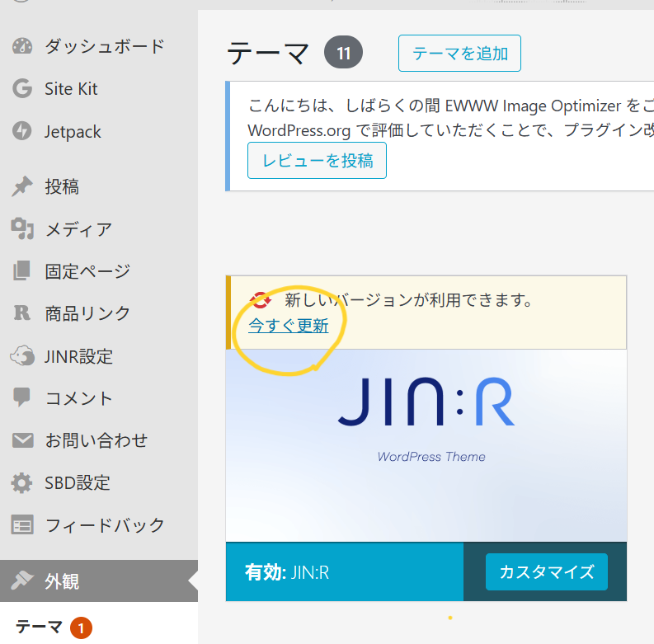The image size is (654, 644).
Task: Open フィードバック menu label
Action: [x=104, y=525]
